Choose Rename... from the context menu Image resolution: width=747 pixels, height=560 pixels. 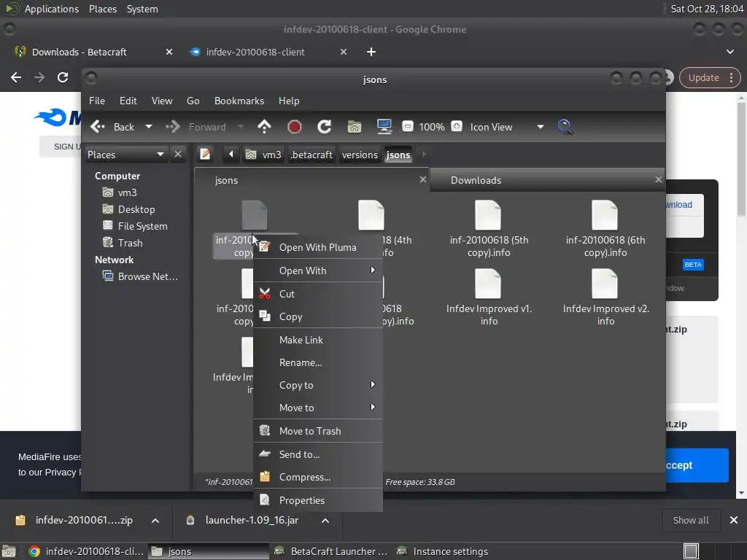click(x=300, y=362)
